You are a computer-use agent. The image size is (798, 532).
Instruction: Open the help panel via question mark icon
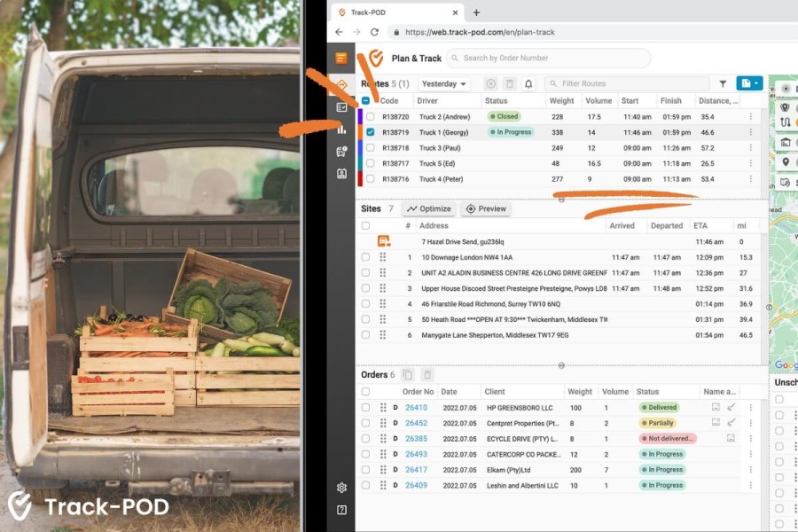pyautogui.click(x=341, y=510)
